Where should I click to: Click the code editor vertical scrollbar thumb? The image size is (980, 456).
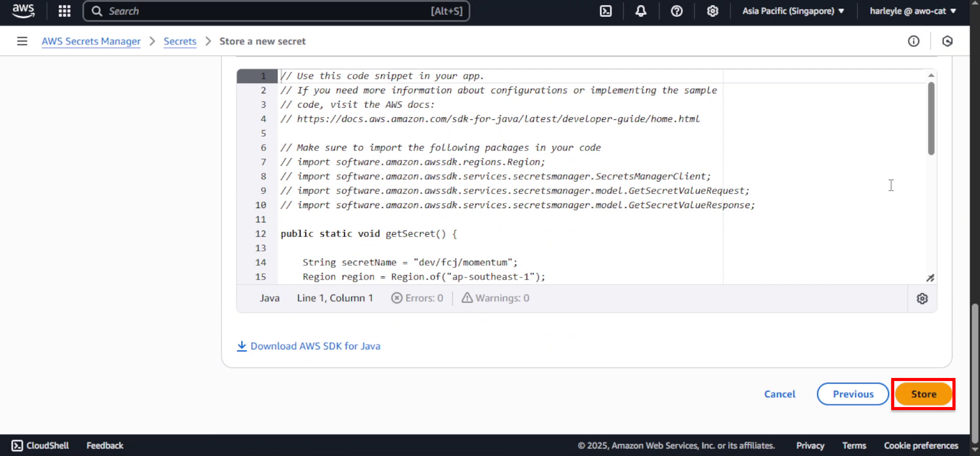931,118
